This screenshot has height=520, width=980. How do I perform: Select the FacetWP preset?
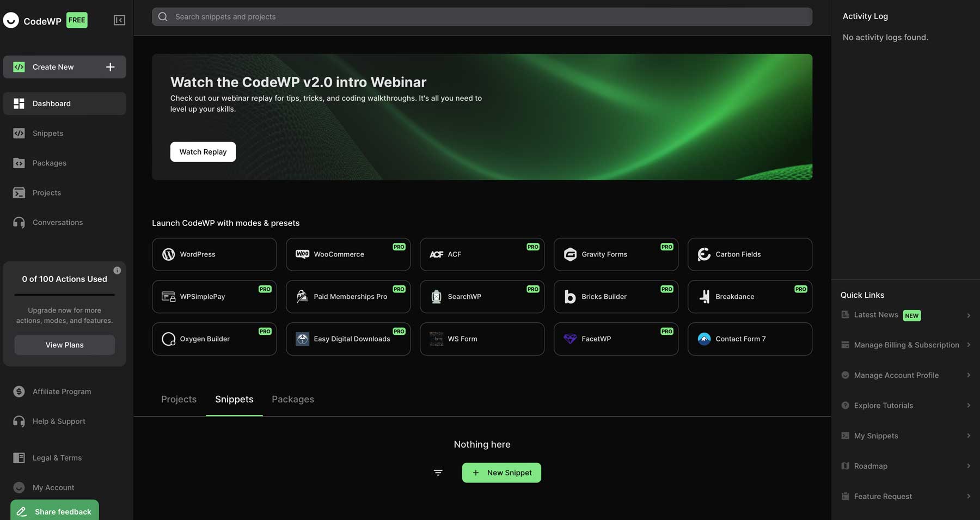616,339
